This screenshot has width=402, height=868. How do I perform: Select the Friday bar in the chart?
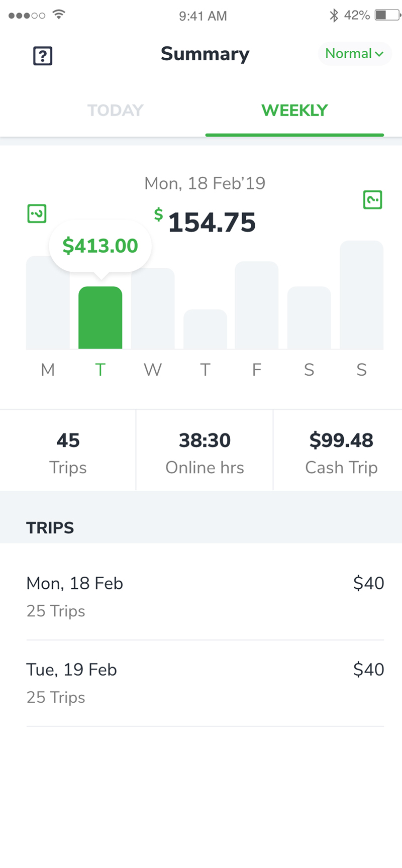point(257,305)
